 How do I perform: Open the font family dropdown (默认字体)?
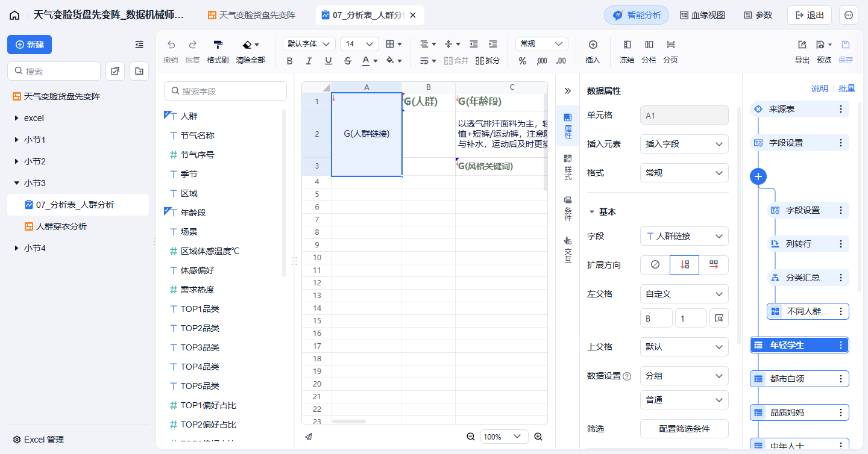[309, 44]
